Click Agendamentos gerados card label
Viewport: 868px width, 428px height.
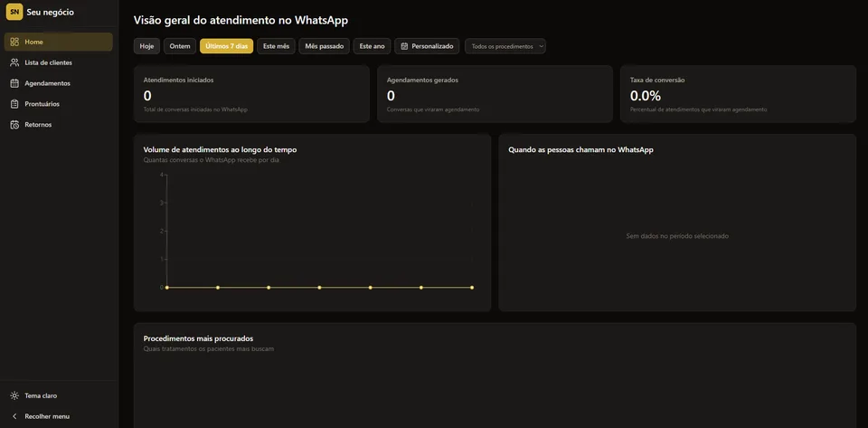(x=422, y=80)
